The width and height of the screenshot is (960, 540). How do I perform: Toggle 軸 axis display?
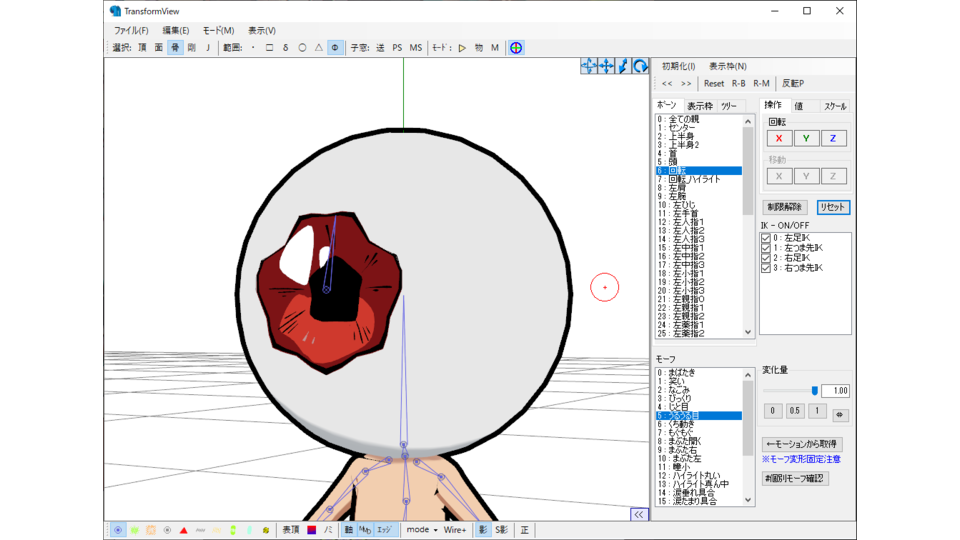[348, 530]
